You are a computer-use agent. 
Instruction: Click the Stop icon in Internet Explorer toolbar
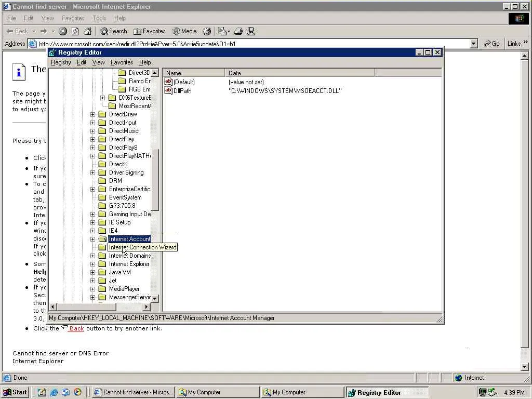click(63, 32)
